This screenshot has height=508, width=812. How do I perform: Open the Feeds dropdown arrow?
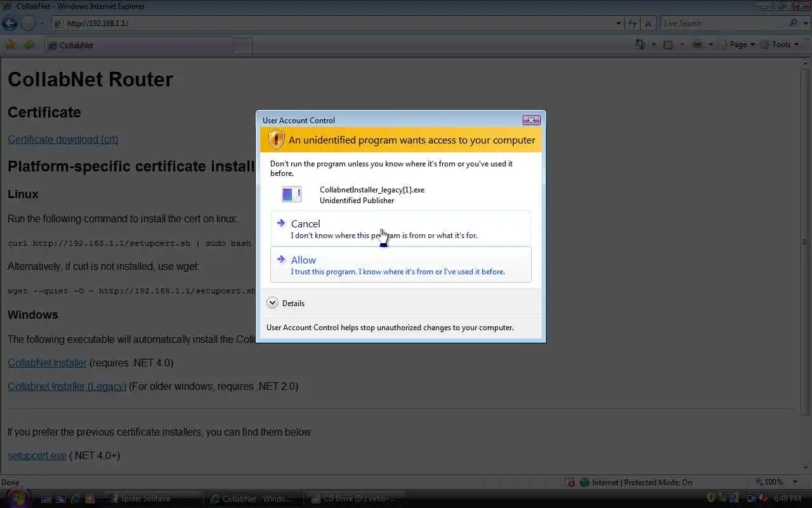coord(682,44)
